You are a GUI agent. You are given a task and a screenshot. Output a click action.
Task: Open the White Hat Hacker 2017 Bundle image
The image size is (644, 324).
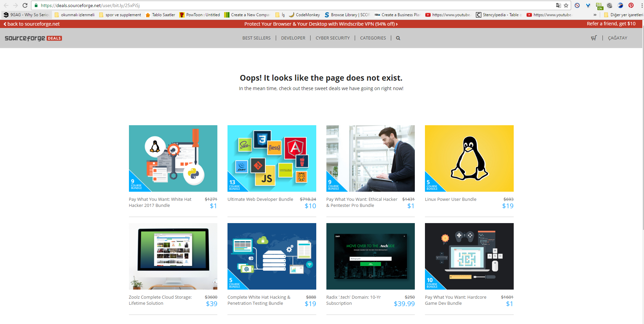pyautogui.click(x=173, y=158)
